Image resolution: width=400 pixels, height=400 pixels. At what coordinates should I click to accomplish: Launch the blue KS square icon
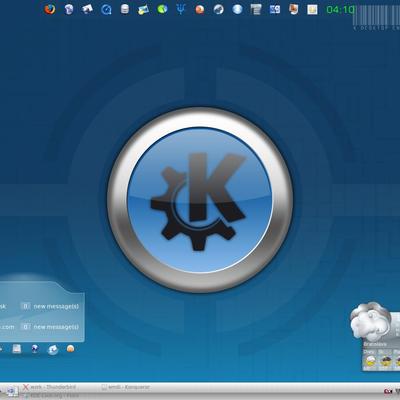[275, 9]
